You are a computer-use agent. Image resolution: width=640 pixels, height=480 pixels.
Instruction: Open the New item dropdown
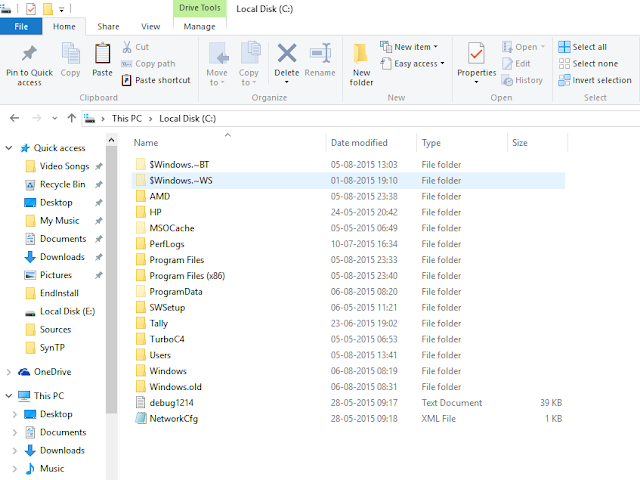click(x=436, y=47)
